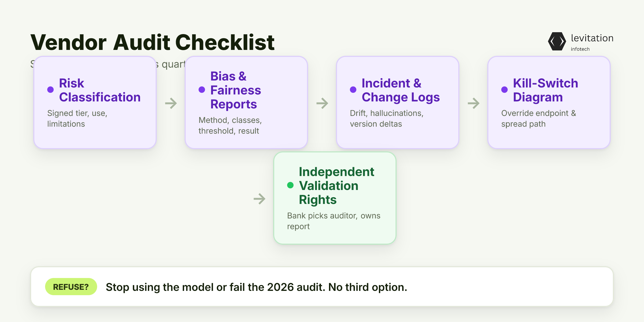644x322 pixels.
Task: Click the arrow before Independent Validation Rights card
Action: point(259,199)
